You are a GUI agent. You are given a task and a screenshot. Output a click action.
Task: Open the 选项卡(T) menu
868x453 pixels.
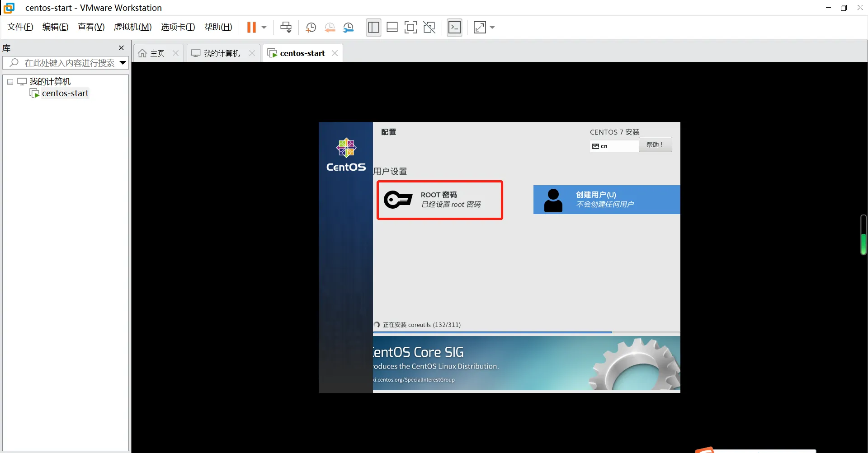click(x=178, y=27)
